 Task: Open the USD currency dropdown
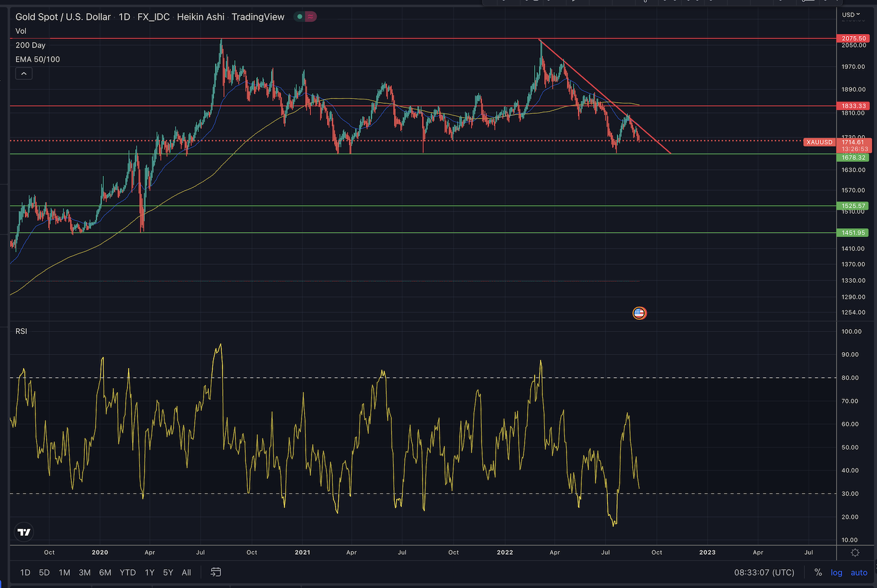pyautogui.click(x=851, y=15)
